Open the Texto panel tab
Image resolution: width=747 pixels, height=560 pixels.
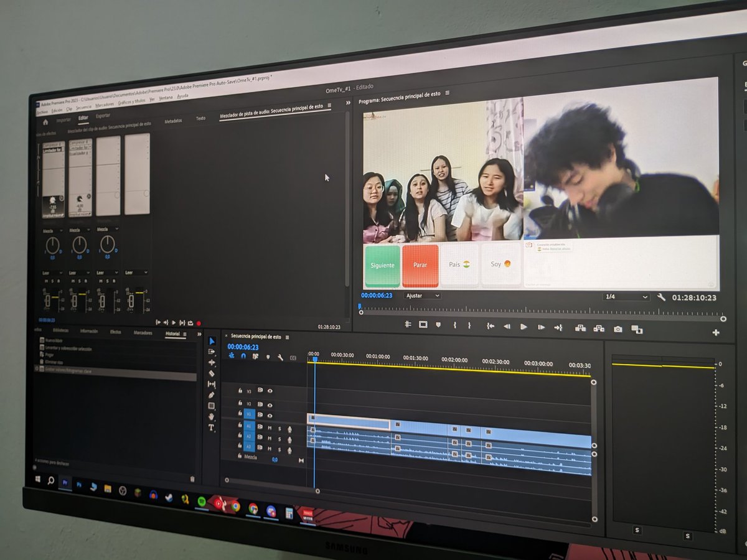click(x=200, y=118)
